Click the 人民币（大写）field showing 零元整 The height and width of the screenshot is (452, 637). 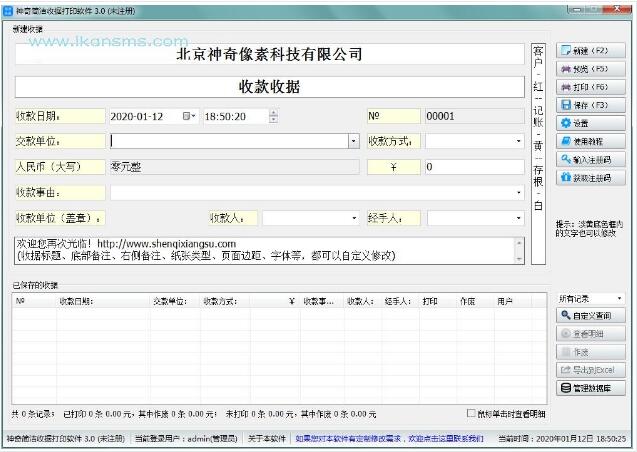click(234, 167)
